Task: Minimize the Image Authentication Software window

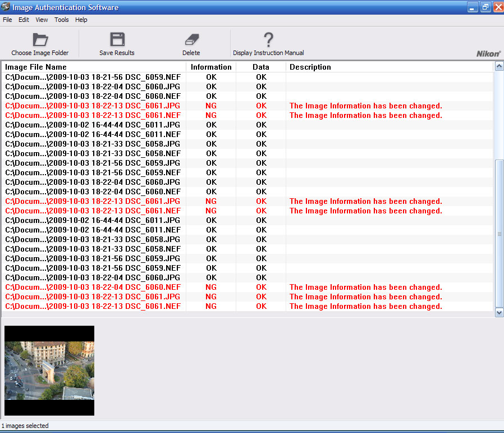Action: point(472,7)
